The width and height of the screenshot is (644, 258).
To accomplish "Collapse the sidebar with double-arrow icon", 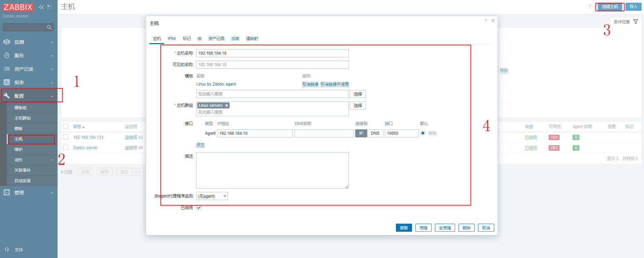I will click(41, 7).
